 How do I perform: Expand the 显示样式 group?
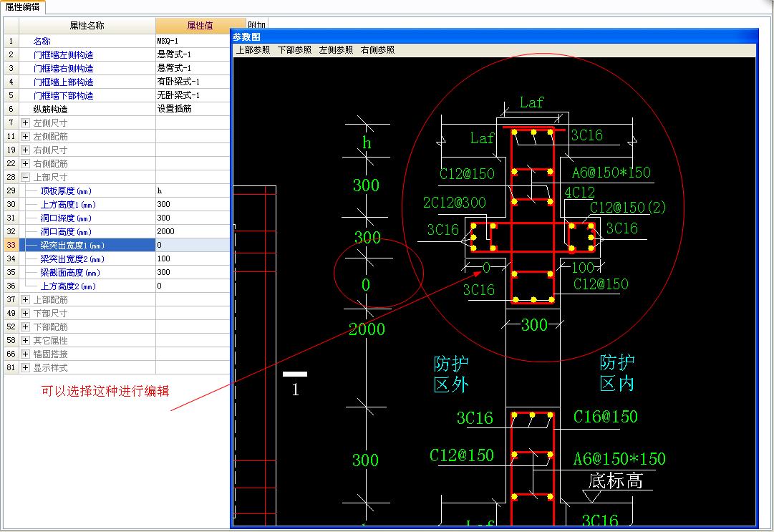point(25,367)
